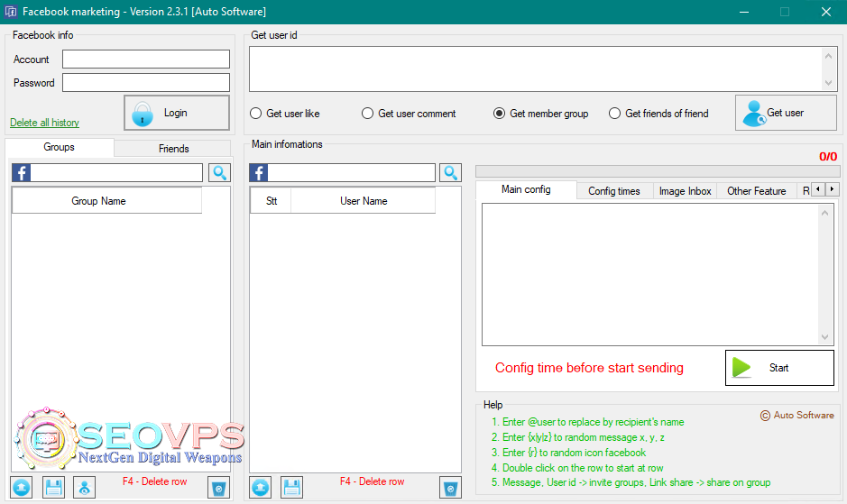Viewport: 847px width, 504px height.
Task: Click the search magnifier in Main infomations panel
Action: (450, 173)
